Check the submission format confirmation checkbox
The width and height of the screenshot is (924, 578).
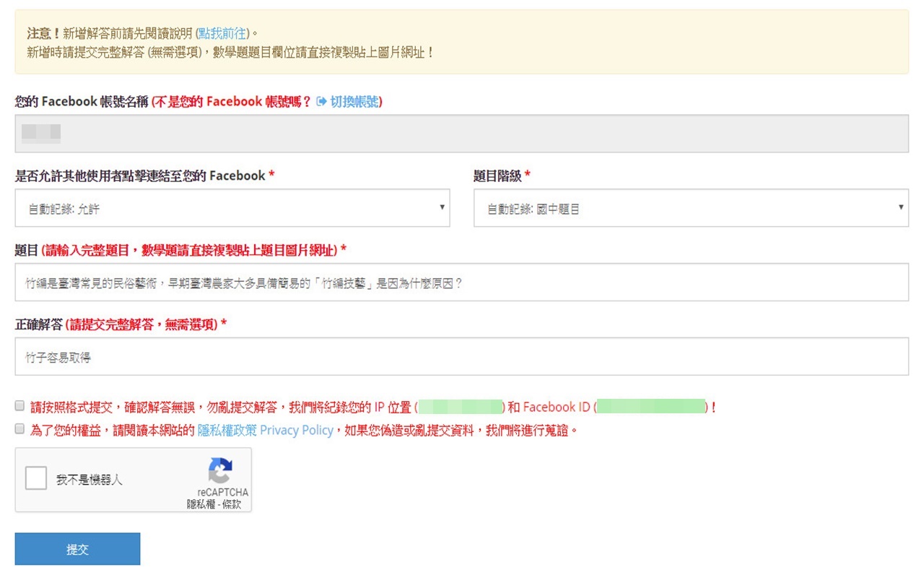[18, 405]
